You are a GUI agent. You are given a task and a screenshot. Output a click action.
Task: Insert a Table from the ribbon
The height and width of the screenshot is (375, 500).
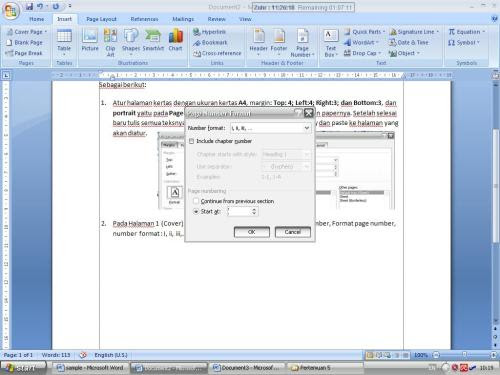[64, 42]
